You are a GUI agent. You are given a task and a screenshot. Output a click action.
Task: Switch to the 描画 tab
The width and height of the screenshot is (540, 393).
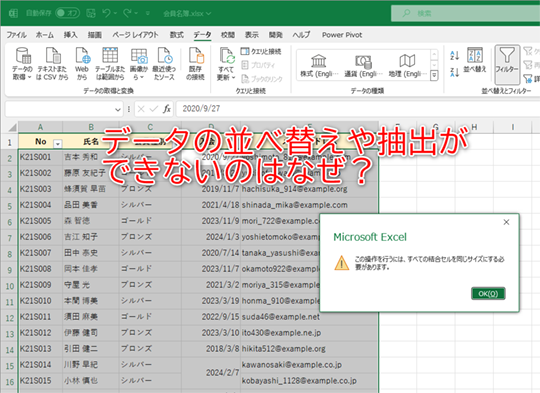click(x=94, y=35)
